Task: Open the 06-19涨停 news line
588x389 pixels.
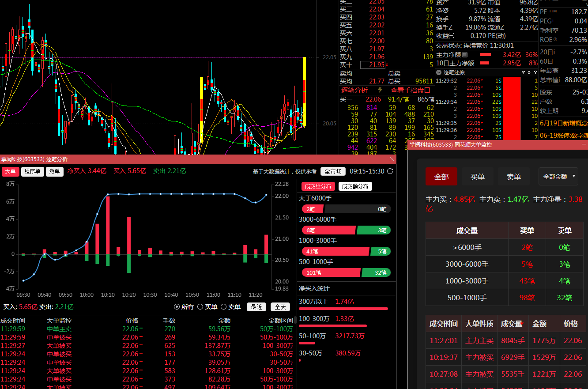Action: [x=564, y=135]
